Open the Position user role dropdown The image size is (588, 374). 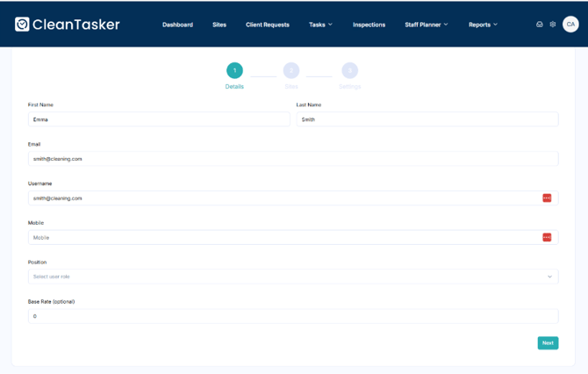coord(293,277)
